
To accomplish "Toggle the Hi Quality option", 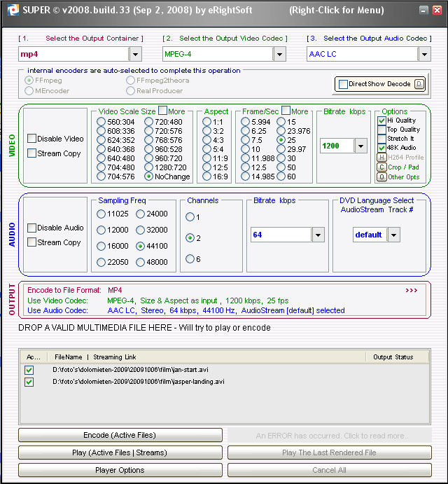I will tap(381, 120).
